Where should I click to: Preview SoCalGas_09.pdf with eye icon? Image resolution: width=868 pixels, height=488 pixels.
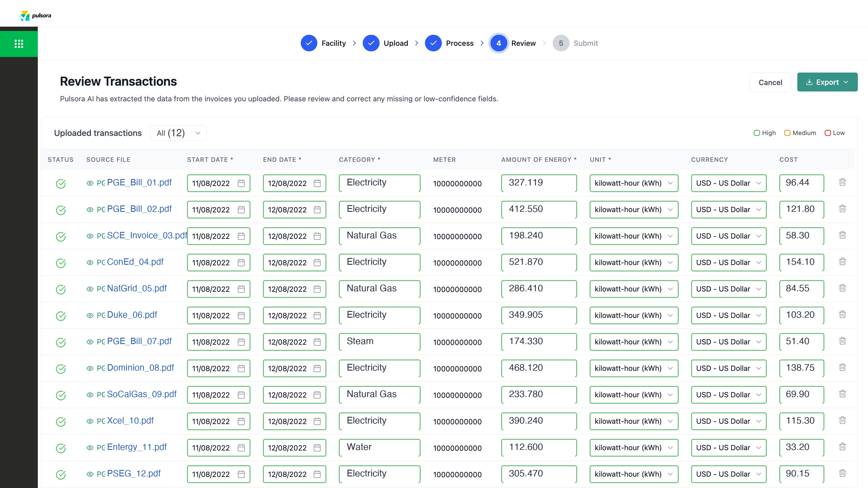click(x=90, y=395)
